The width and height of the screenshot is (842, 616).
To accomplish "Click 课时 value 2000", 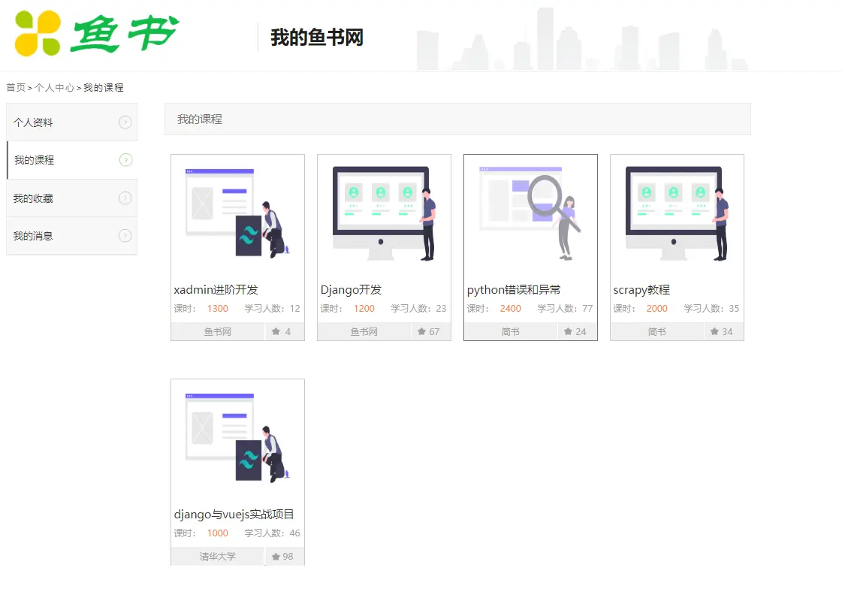I will pyautogui.click(x=656, y=308).
